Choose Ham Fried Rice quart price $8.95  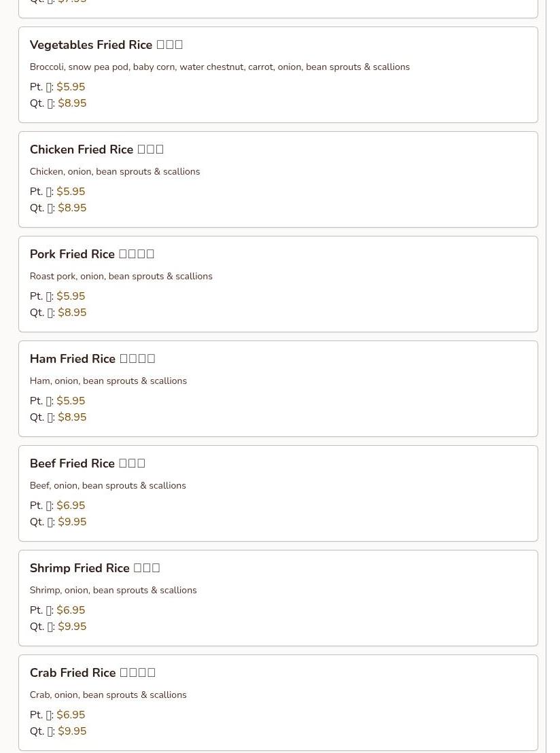[72, 417]
